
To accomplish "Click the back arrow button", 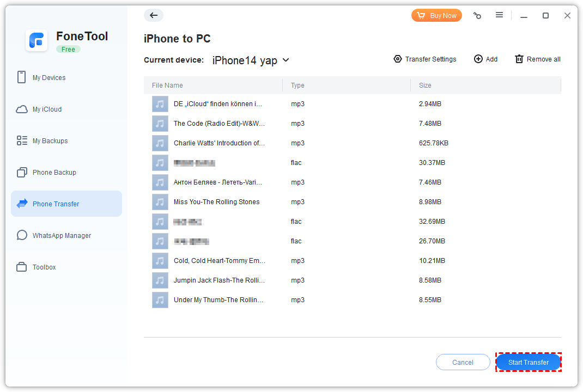I will pyautogui.click(x=154, y=15).
